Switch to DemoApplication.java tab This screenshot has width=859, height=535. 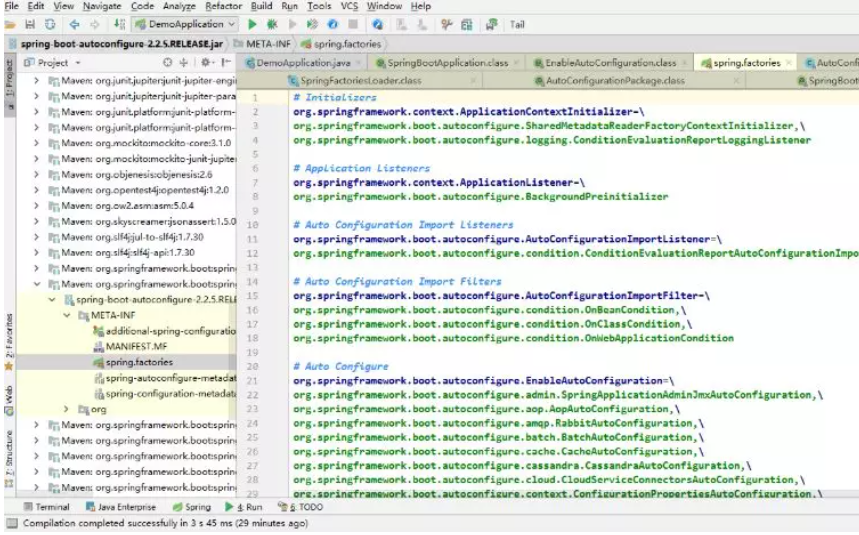(x=303, y=63)
